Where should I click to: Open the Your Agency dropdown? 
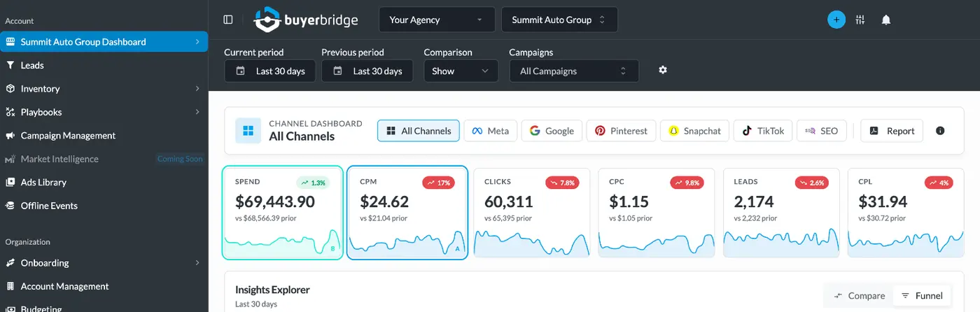pos(437,20)
